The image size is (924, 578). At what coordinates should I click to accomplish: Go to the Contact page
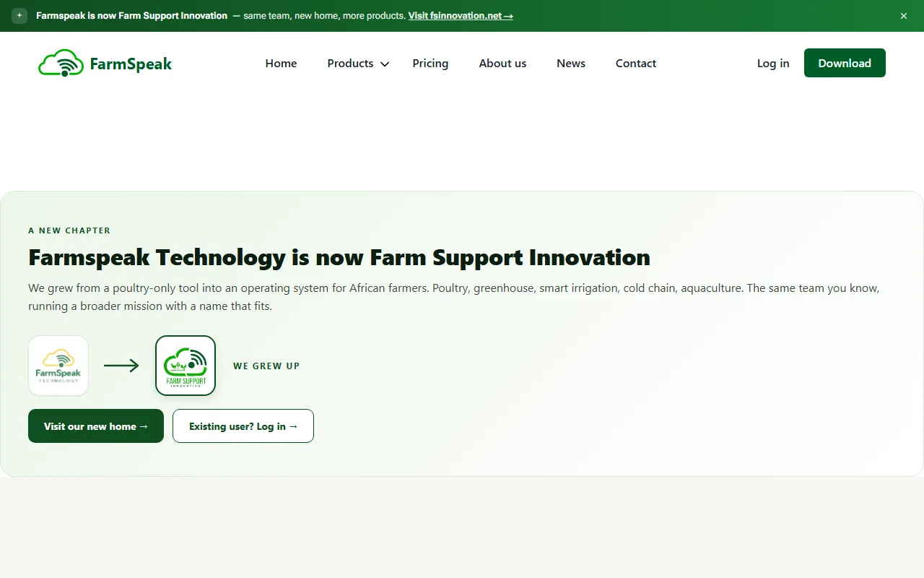coord(636,64)
